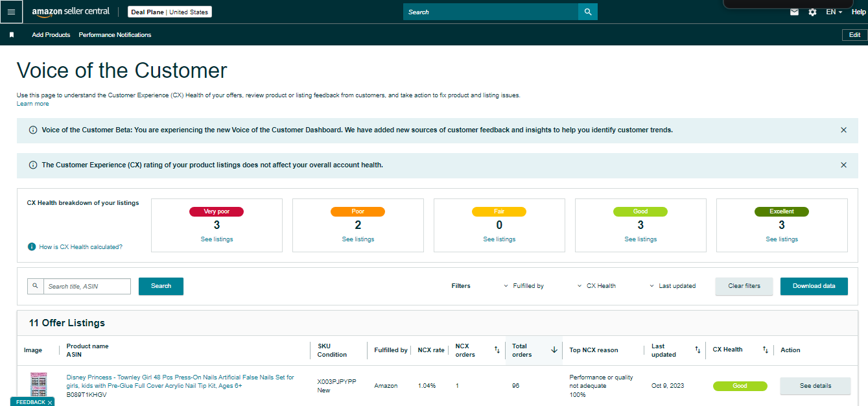Click the teal Search listings button
868x406 pixels.
click(161, 286)
